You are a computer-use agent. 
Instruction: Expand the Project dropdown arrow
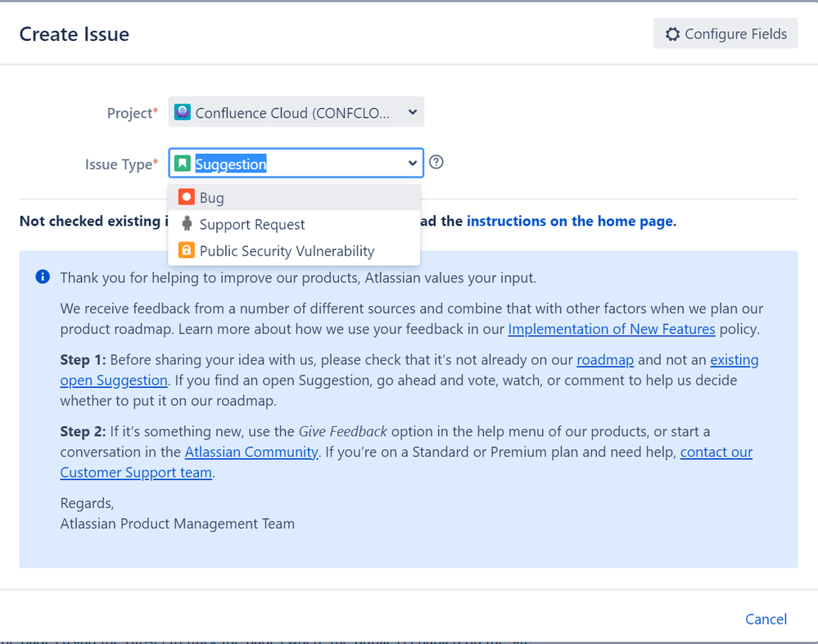(x=412, y=112)
